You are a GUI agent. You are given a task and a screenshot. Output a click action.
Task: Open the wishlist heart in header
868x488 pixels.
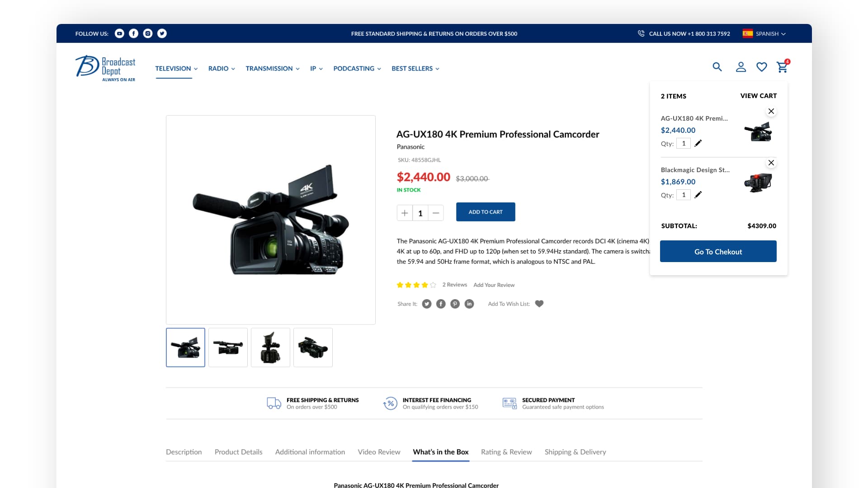[x=762, y=67]
